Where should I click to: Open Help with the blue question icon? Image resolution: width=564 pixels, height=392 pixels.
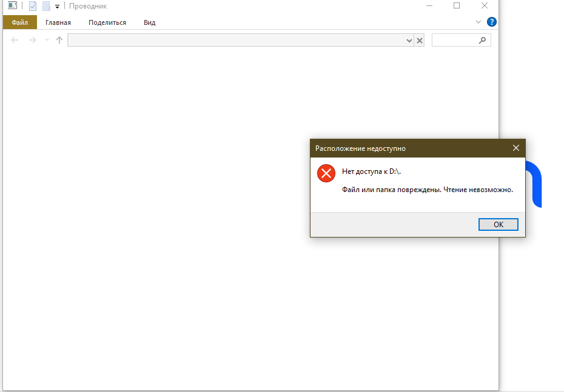[492, 22]
